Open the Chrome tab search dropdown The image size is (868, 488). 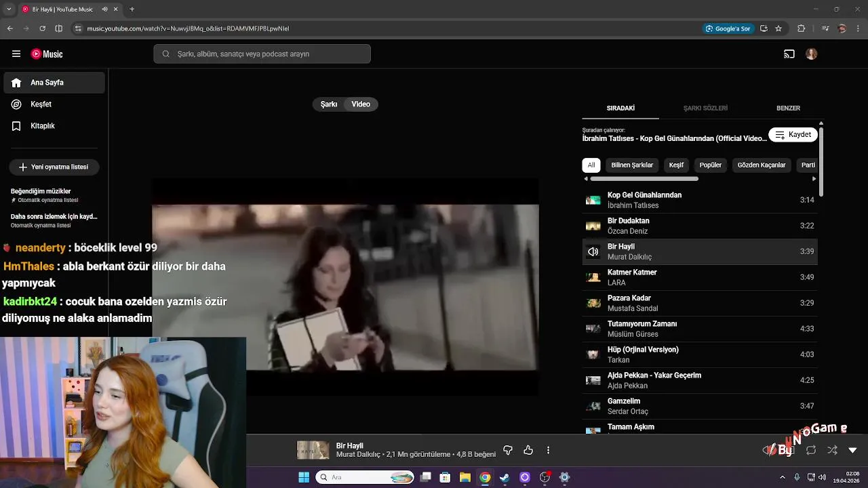click(9, 9)
